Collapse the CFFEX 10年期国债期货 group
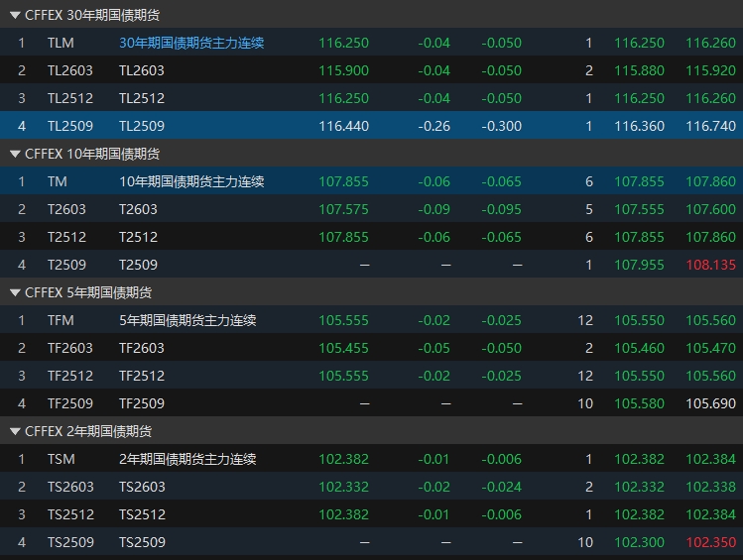The width and height of the screenshot is (743, 560). pyautogui.click(x=15, y=154)
